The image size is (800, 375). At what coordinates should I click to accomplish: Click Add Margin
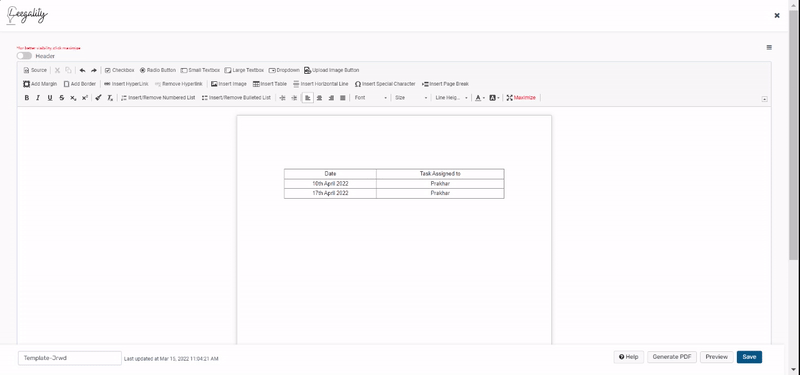[x=40, y=84]
